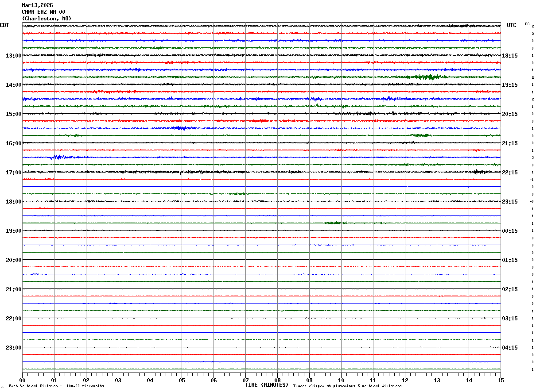Click "Each Vertical Division = 100.00 microvolts" note
The height and width of the screenshot is (392, 536).
coord(56,386)
